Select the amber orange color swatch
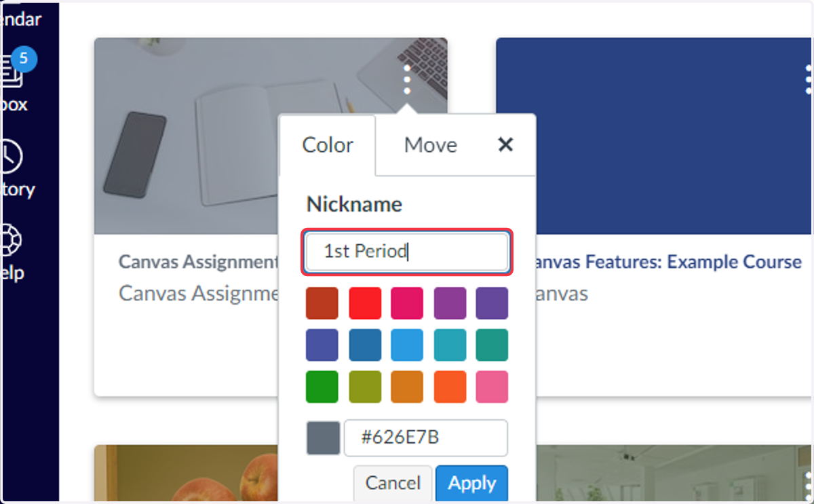This screenshot has width=814, height=504. (x=407, y=387)
